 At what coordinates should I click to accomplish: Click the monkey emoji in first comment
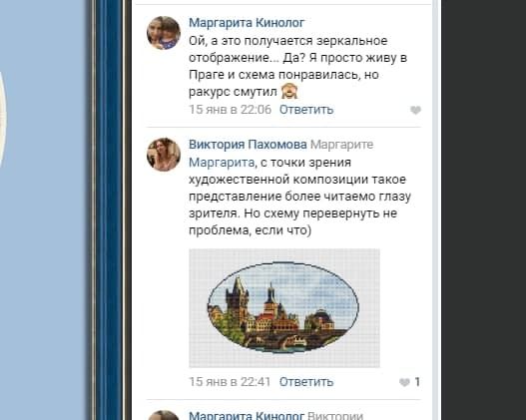pos(289,91)
